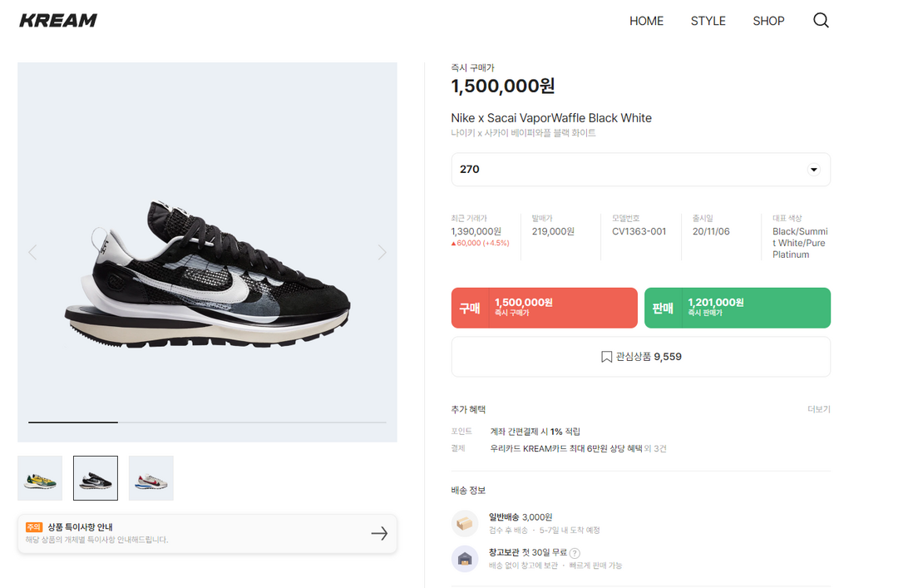Open the SHOP menu
Screen dimensions: 898x588
point(768,21)
